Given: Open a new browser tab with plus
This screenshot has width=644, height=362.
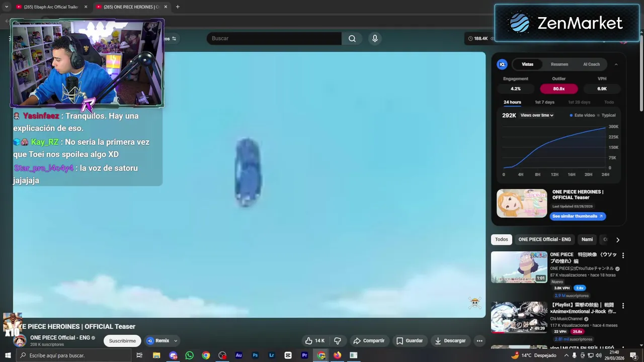Looking at the screenshot, I should click(178, 7).
